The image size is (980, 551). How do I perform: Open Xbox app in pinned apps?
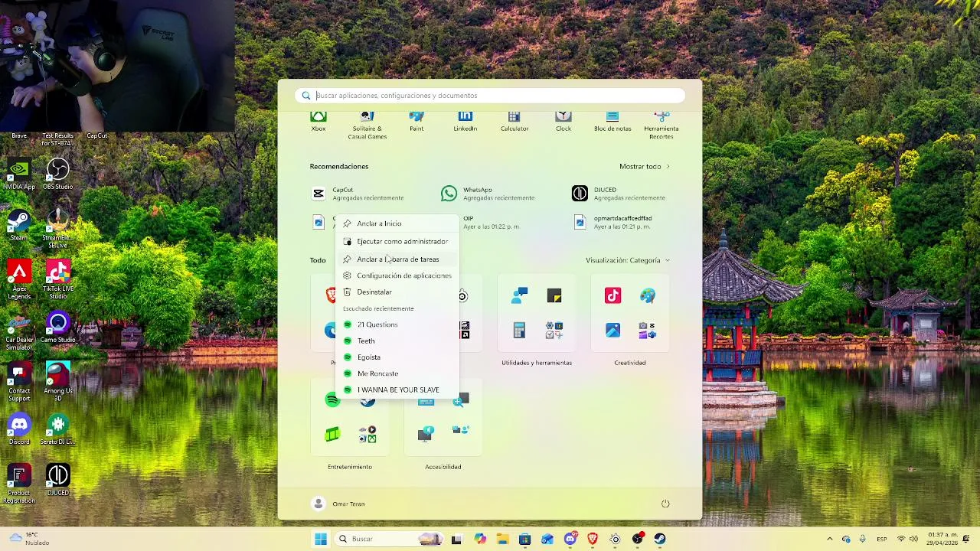(318, 122)
